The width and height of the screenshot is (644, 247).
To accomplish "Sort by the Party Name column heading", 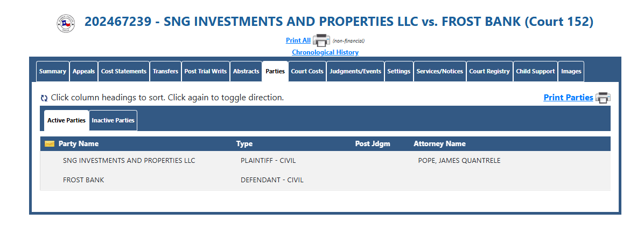I will (79, 143).
